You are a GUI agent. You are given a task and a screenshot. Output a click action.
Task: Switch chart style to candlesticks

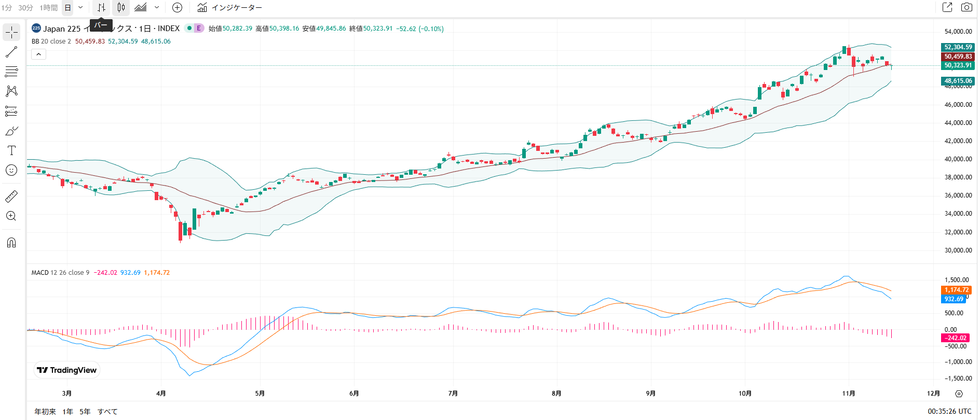click(x=121, y=7)
